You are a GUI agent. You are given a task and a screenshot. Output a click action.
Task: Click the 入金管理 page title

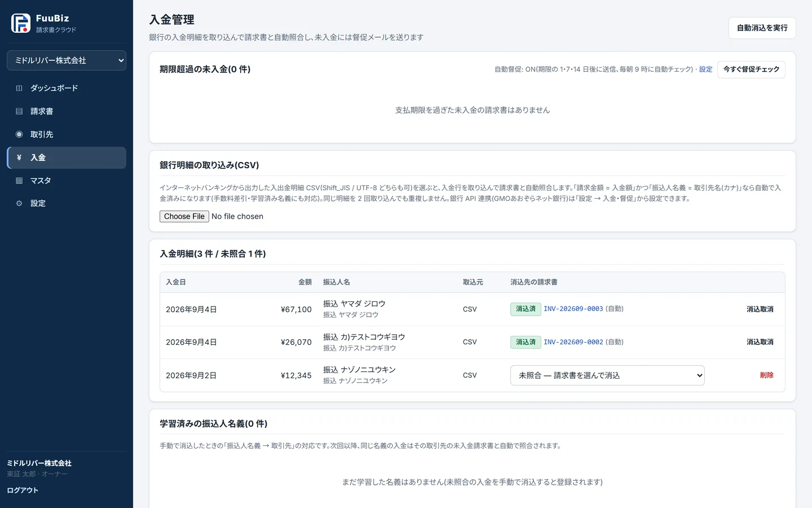(171, 20)
